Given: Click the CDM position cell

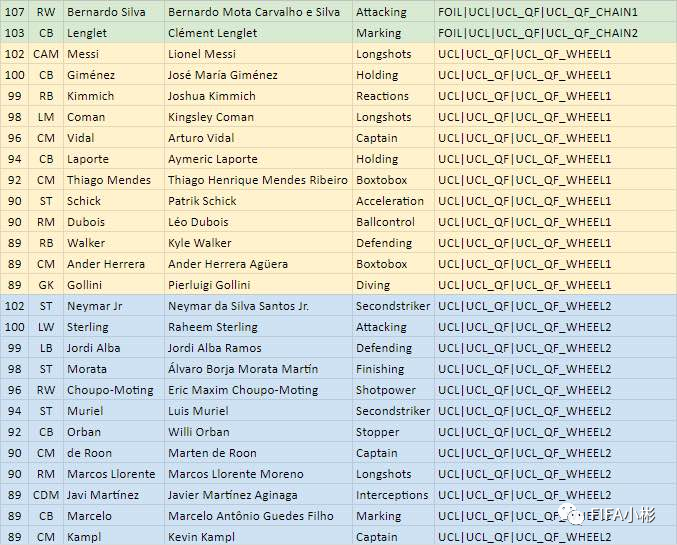Looking at the screenshot, I should [46, 495].
